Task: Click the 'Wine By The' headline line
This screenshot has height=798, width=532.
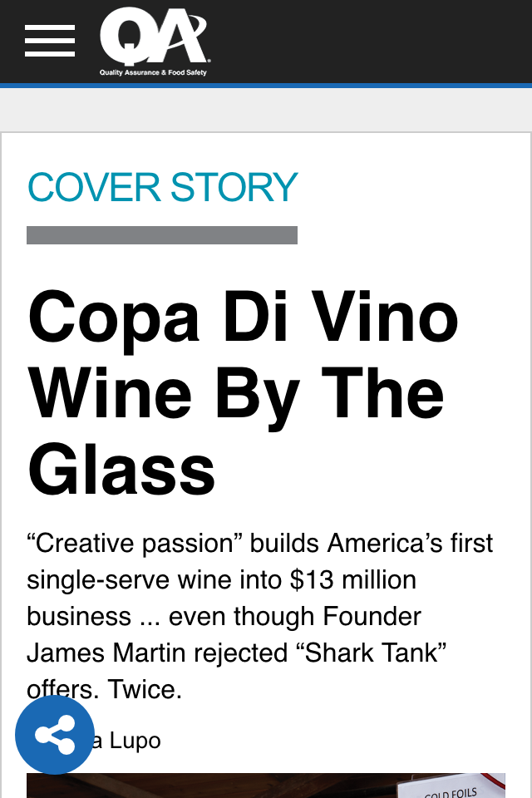Action: pyautogui.click(x=236, y=393)
